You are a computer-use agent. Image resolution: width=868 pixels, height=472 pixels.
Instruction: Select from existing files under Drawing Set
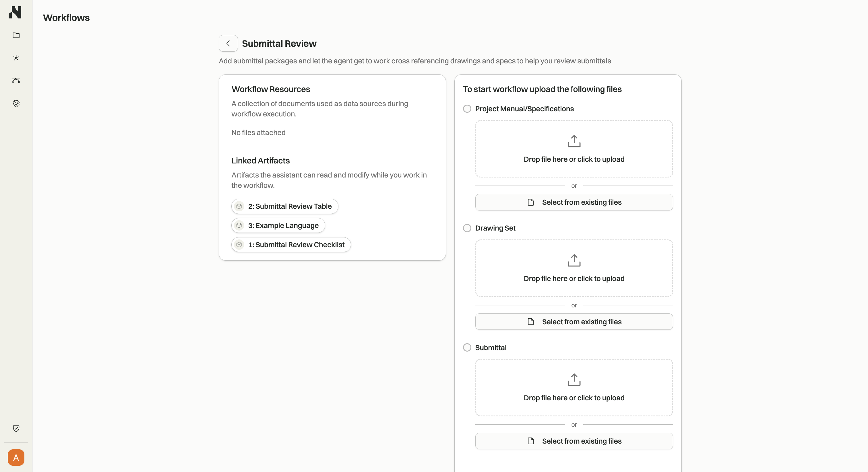coord(574,321)
